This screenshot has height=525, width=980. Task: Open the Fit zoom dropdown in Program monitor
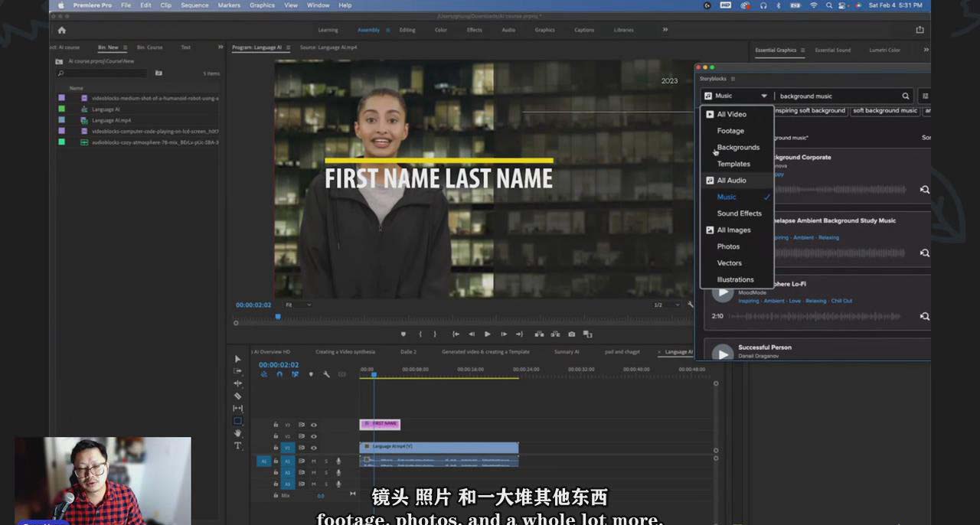click(x=297, y=305)
